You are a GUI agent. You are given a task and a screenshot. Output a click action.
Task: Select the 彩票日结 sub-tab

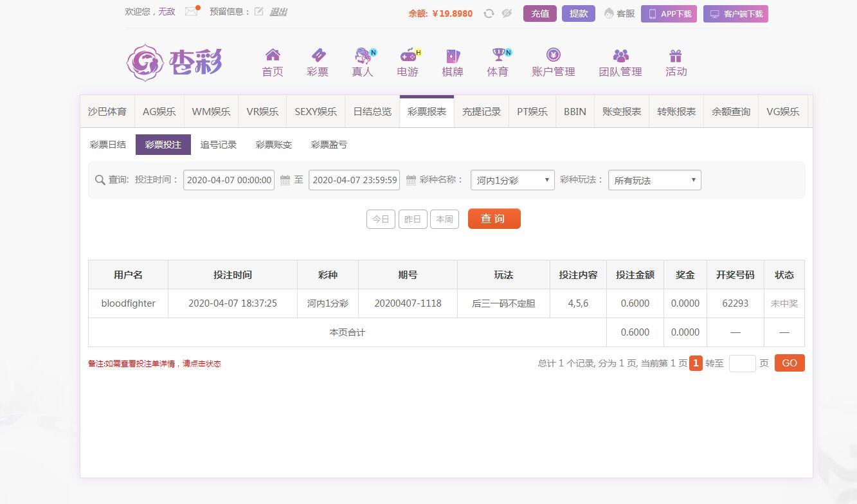pyautogui.click(x=108, y=145)
